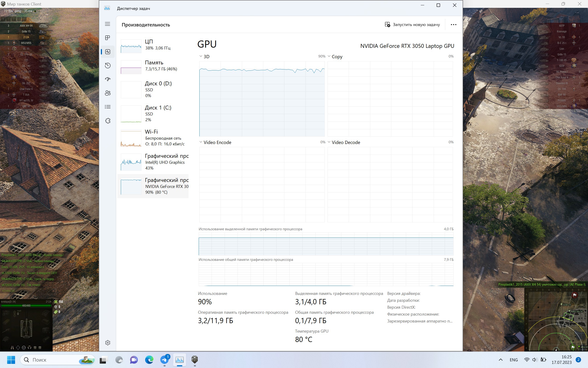Open Details list icon in sidebar
Viewport: 588px width, 368px height.
[108, 107]
